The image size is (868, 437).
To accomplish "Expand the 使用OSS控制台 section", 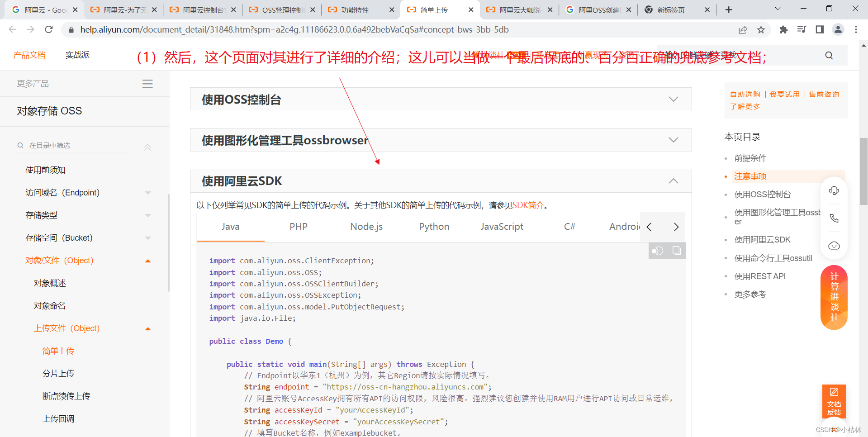I will tap(441, 99).
